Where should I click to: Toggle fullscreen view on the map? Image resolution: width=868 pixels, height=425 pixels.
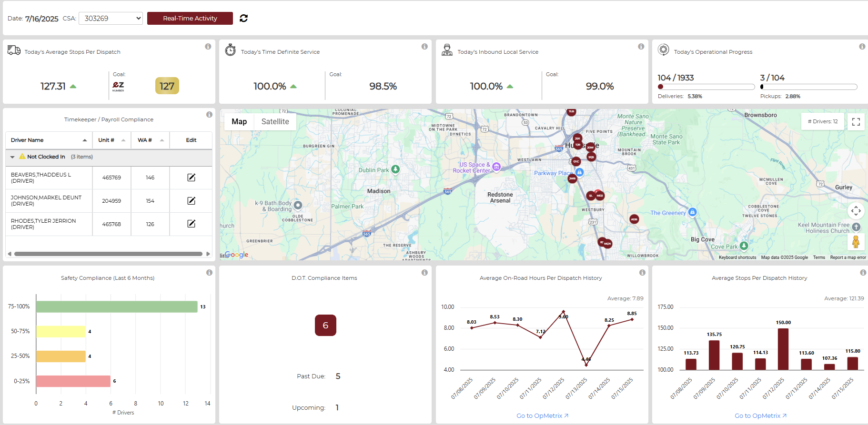(856, 122)
